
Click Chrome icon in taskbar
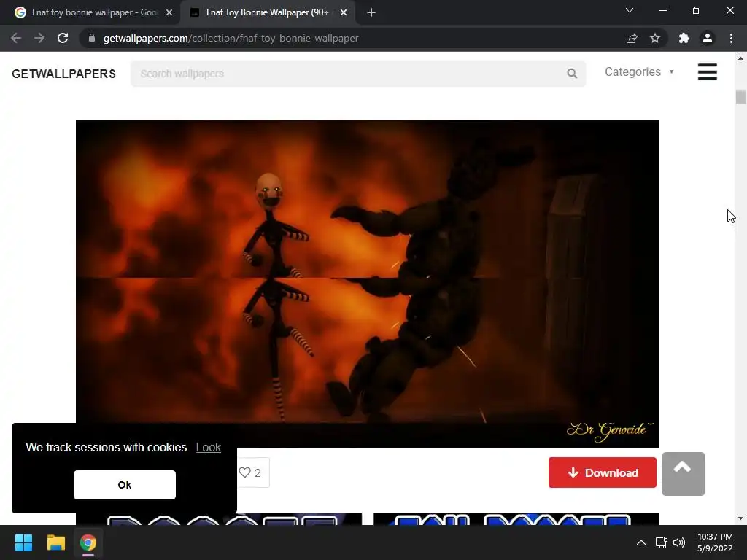pyautogui.click(x=88, y=542)
